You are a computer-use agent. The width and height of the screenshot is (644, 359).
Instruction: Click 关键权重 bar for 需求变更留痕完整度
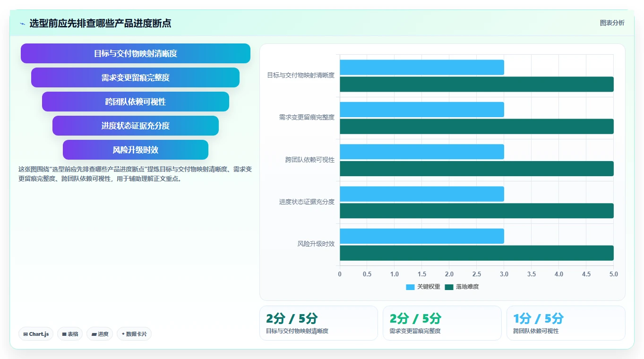coord(422,110)
